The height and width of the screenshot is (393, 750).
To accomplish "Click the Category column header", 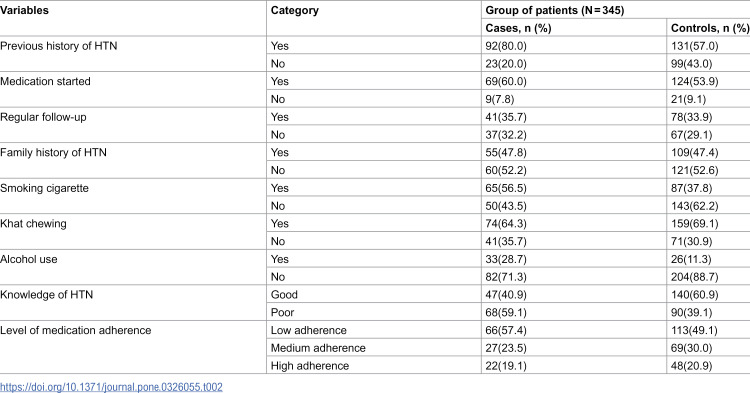I will coord(295,11).
